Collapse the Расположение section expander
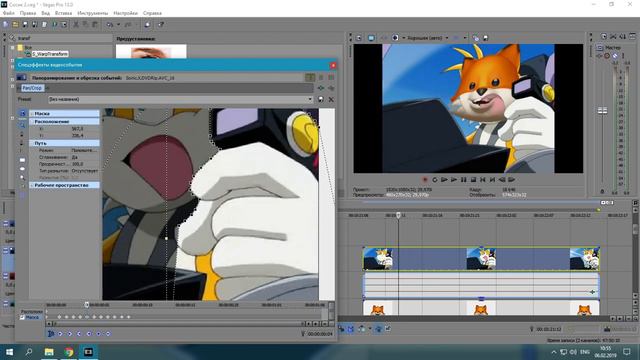This screenshot has height=360, width=640. [31, 122]
